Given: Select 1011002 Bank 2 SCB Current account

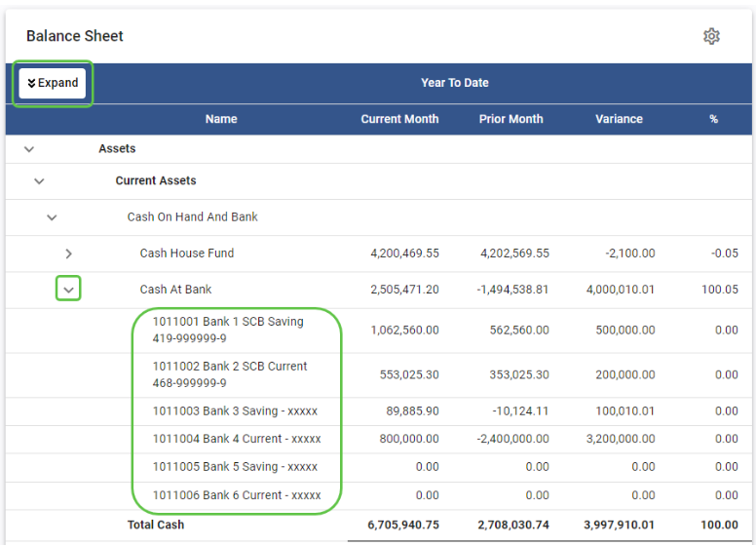Looking at the screenshot, I should pyautogui.click(x=230, y=374).
